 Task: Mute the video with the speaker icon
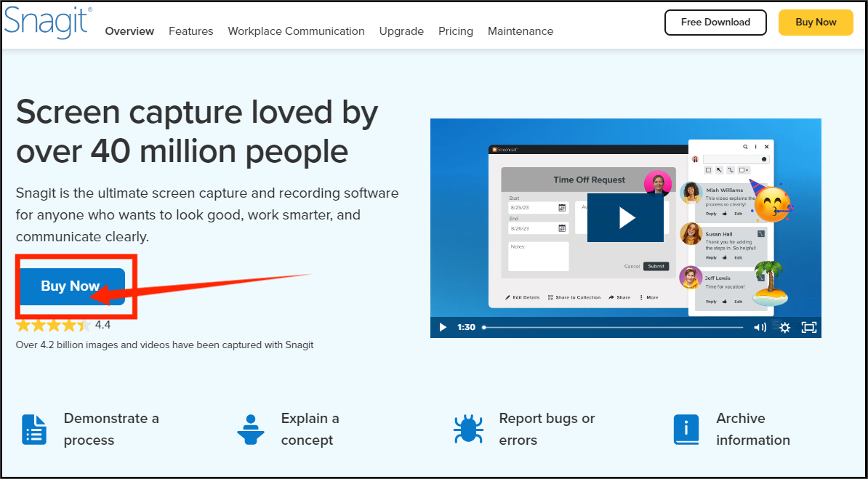click(760, 328)
